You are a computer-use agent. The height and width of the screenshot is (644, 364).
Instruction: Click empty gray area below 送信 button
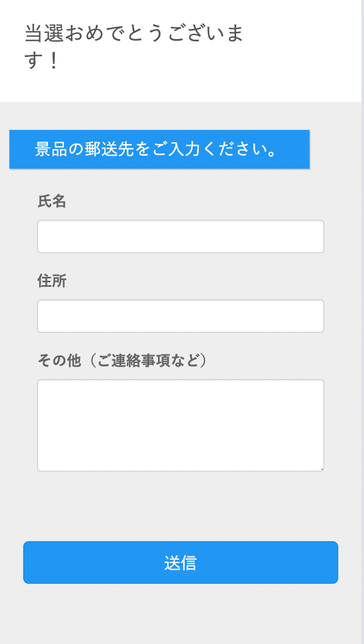(x=180, y=614)
